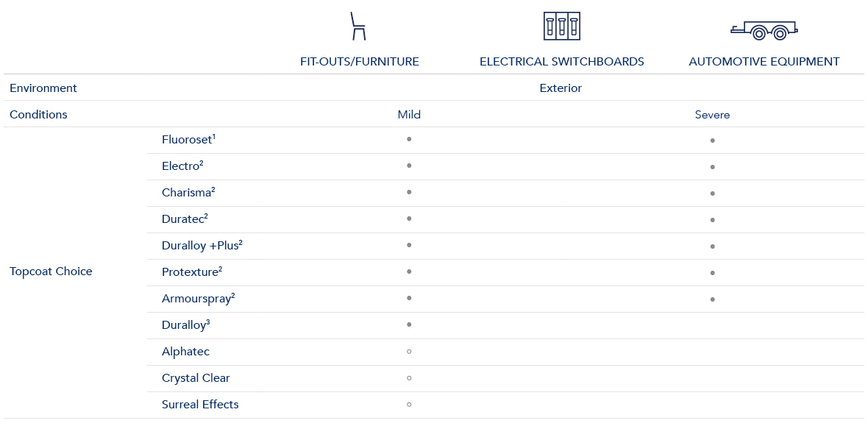Select the ELECTRICAL SWITCHBOARDS heading

(562, 62)
